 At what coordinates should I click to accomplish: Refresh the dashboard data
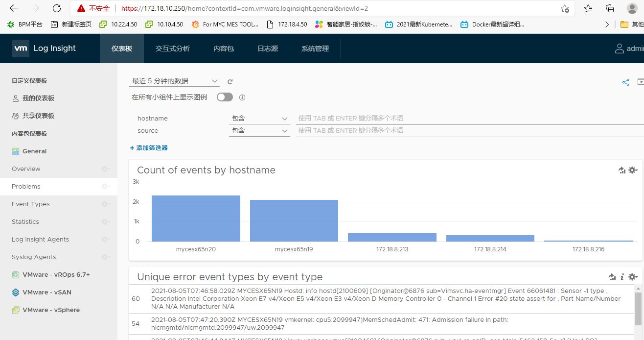pyautogui.click(x=230, y=81)
